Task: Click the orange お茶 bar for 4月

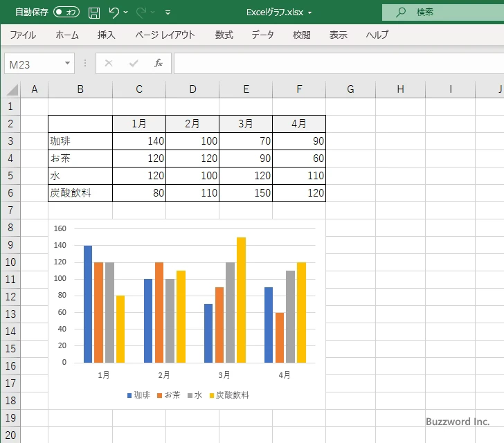Action: click(280, 338)
